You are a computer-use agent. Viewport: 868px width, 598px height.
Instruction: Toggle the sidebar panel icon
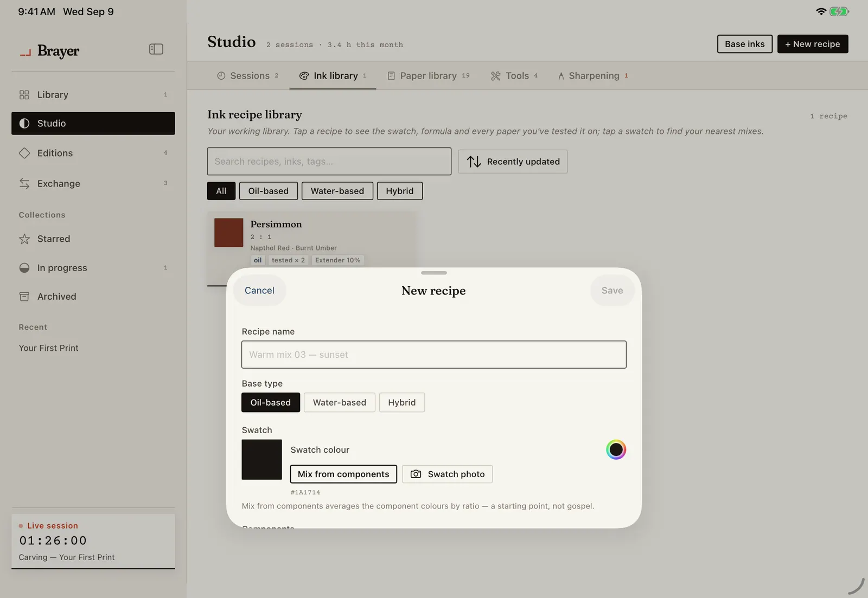point(156,49)
